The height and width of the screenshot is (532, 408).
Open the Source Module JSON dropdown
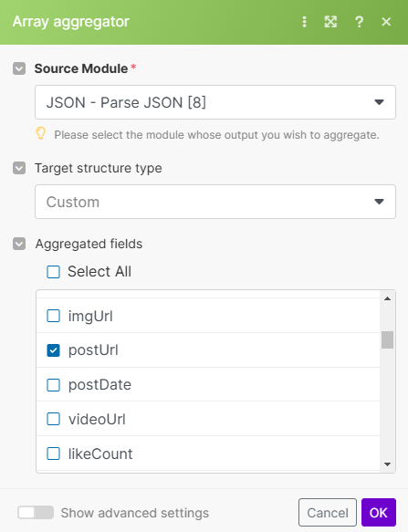(x=215, y=102)
